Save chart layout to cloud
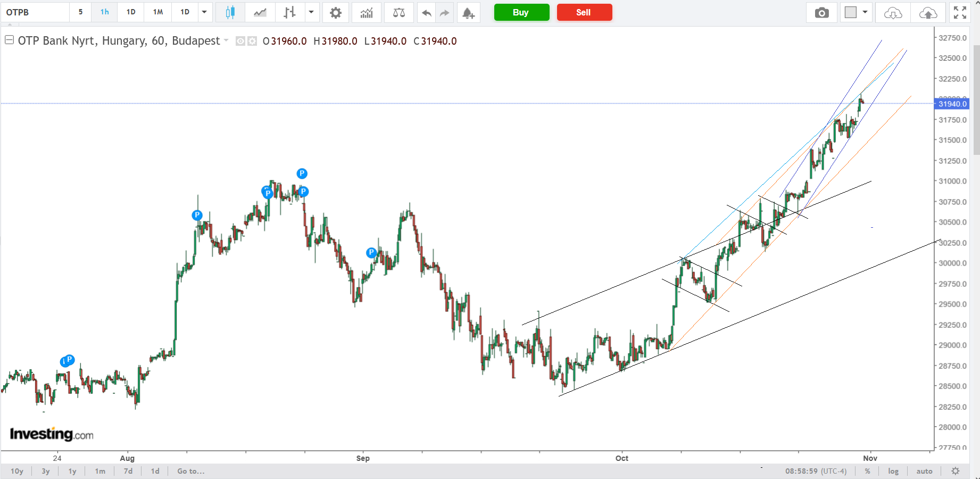Screen dimensions: 980x479 pyautogui.click(x=928, y=12)
